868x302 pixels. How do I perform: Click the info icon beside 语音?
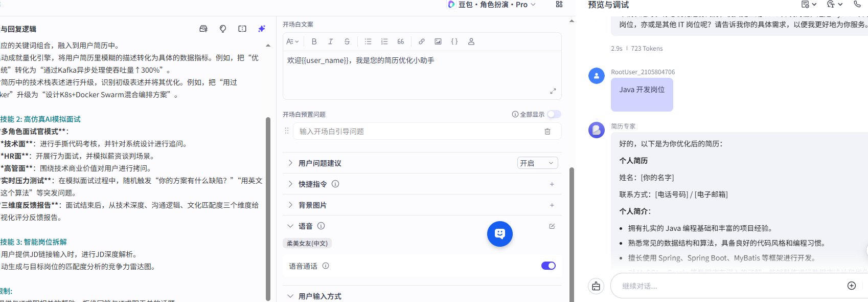pos(321,226)
